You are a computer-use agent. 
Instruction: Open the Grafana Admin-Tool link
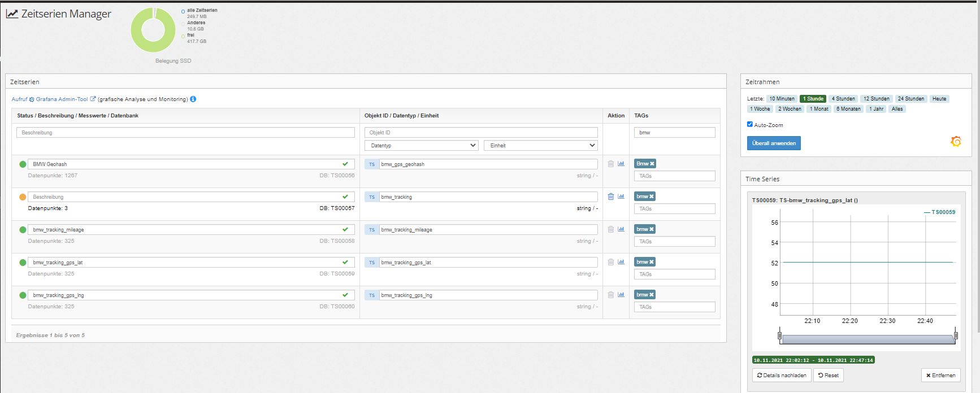tap(62, 99)
